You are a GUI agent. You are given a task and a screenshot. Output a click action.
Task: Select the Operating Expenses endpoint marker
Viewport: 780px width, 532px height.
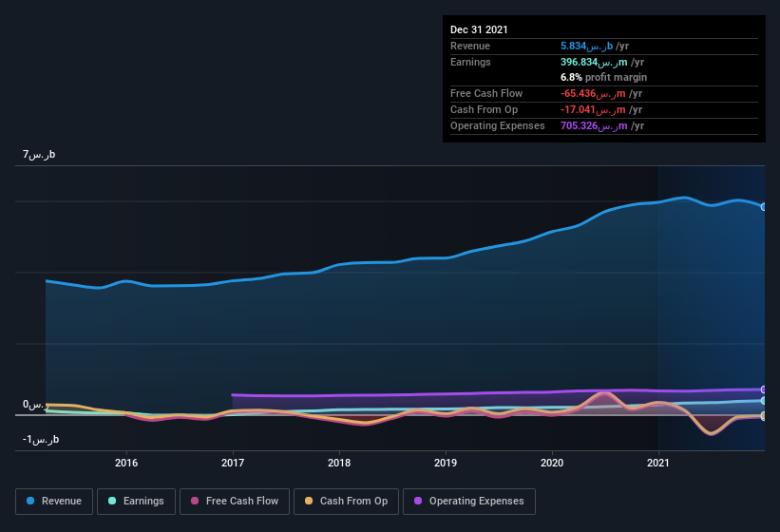(764, 389)
